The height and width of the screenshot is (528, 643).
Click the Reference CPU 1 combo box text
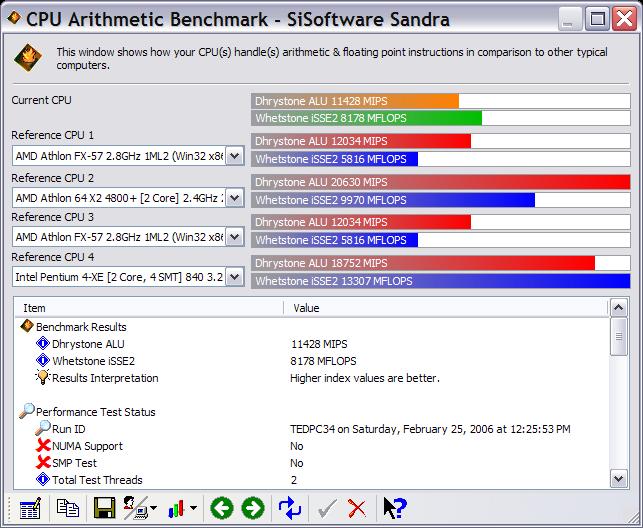[x=119, y=156]
